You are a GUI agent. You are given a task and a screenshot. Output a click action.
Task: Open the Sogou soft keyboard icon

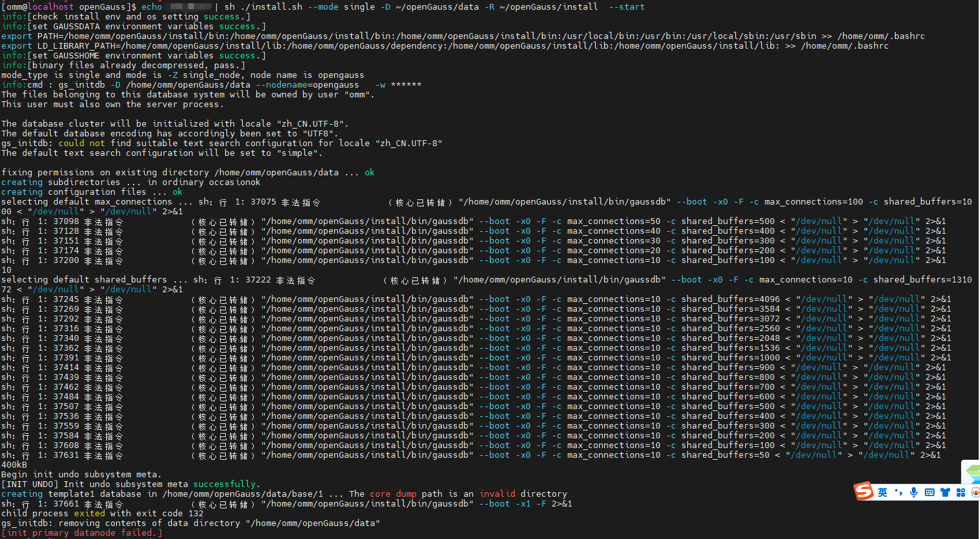pos(929,492)
